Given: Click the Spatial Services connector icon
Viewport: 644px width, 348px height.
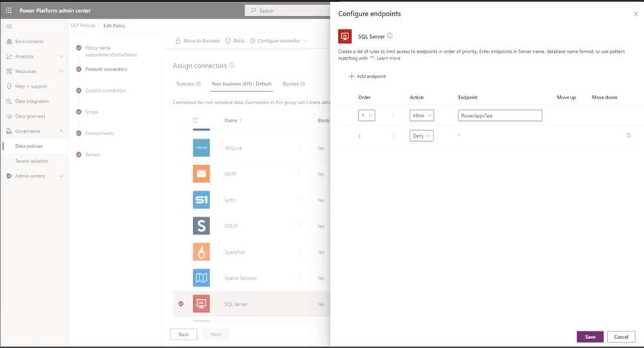Looking at the screenshot, I should 201,278.
